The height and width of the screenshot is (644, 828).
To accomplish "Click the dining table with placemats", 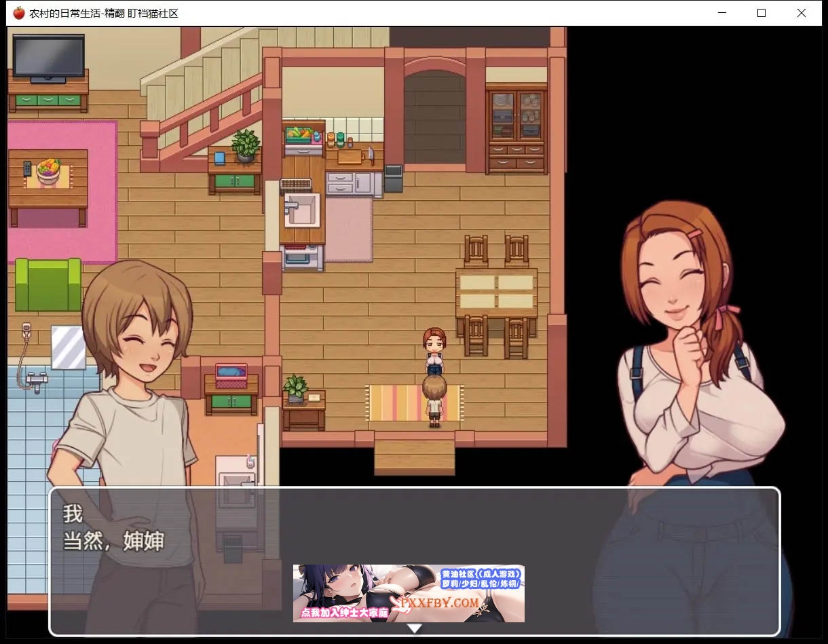I will 496,292.
